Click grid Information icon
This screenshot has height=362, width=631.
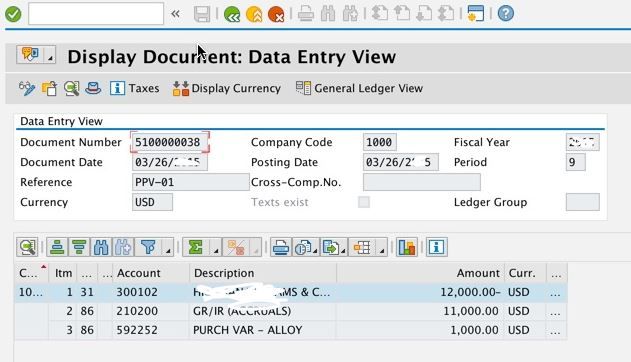pyautogui.click(x=437, y=247)
